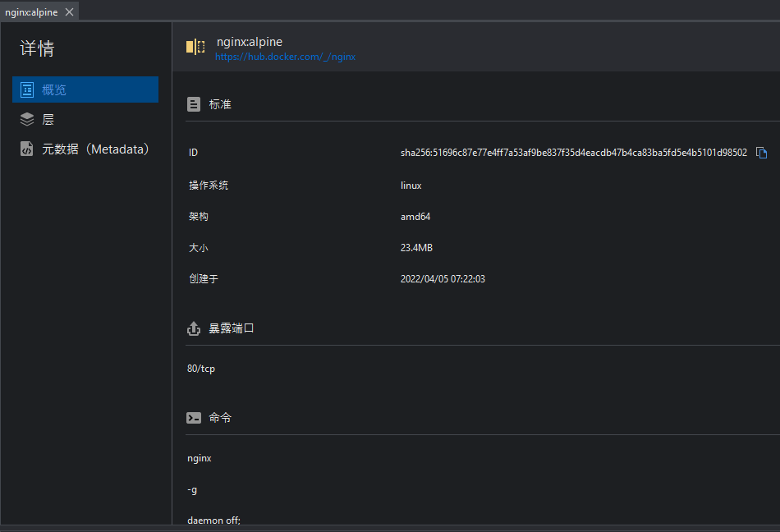Open the hub.docker.com nginx link

point(285,57)
